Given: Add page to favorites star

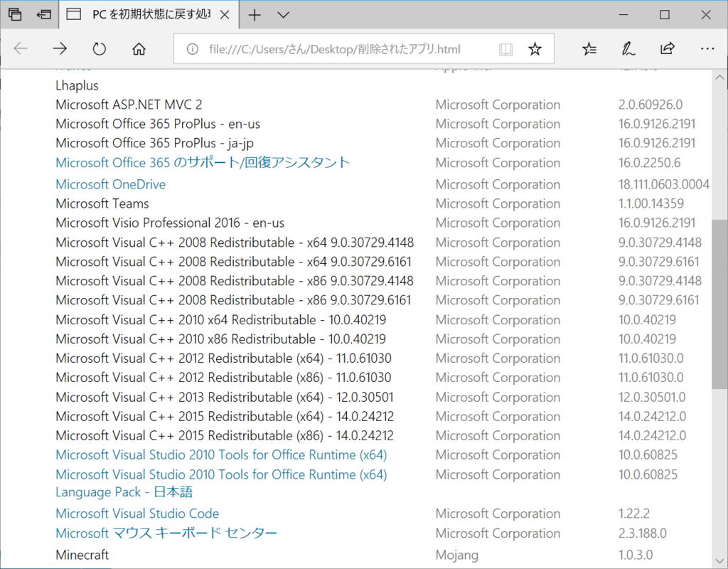Looking at the screenshot, I should pyautogui.click(x=535, y=49).
